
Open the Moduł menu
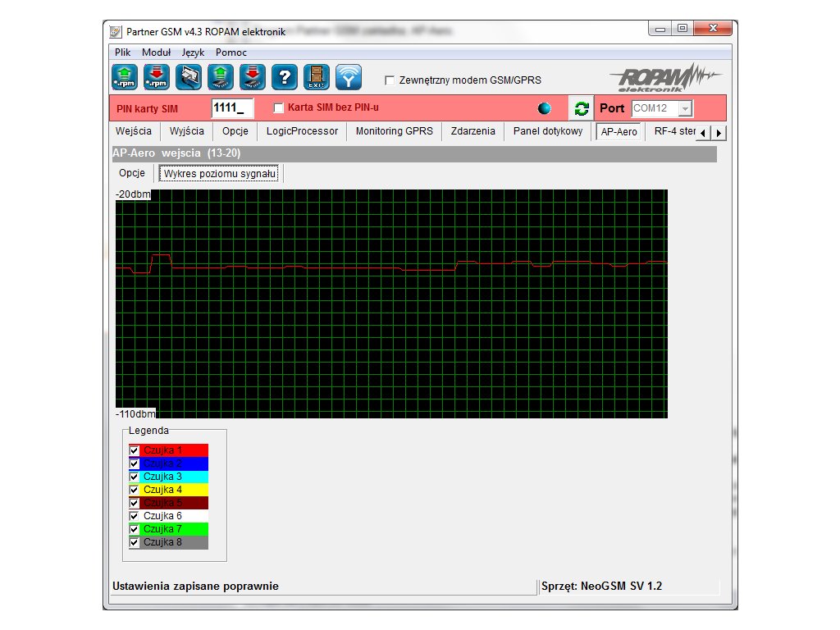pos(156,52)
